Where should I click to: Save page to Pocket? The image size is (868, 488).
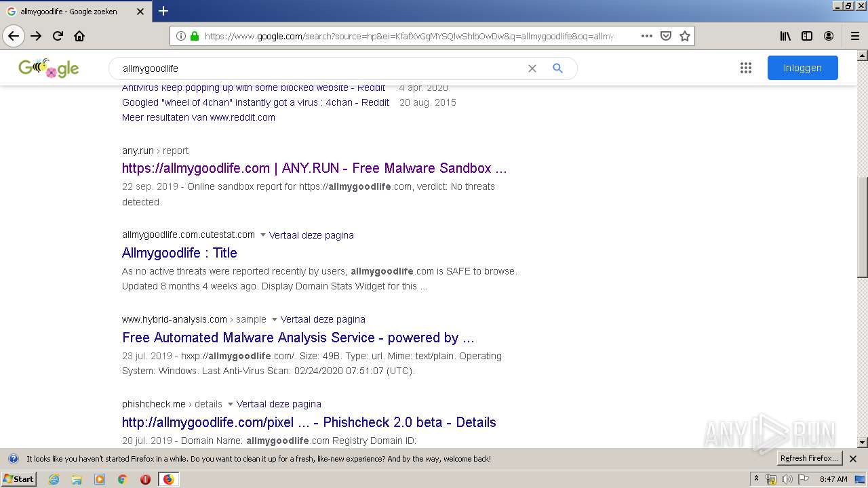click(x=666, y=36)
